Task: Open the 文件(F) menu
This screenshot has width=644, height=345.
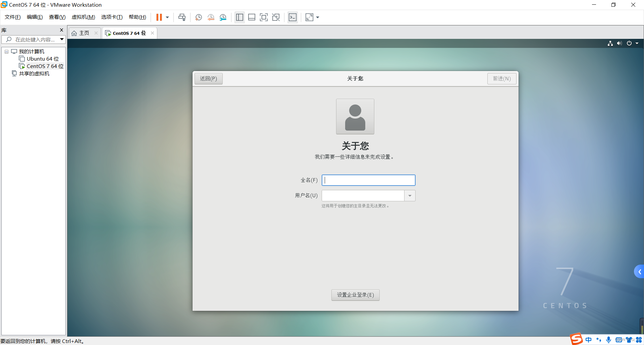Action: click(13, 17)
